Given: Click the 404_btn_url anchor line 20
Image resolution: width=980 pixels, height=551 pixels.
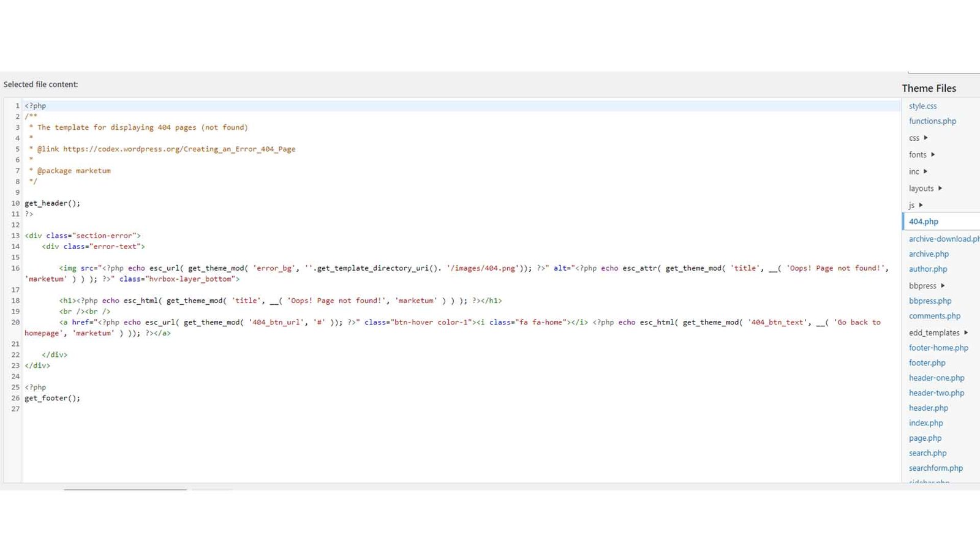Looking at the screenshot, I should [x=453, y=328].
